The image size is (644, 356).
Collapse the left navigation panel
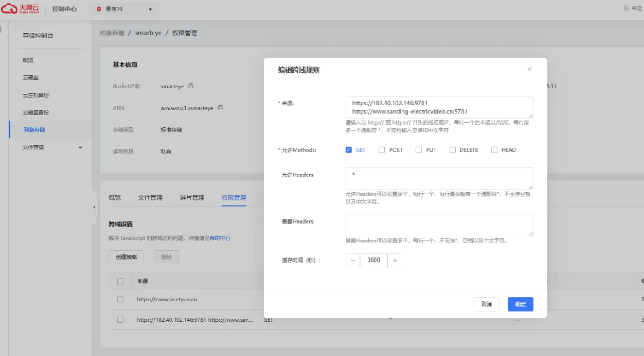coord(94,208)
